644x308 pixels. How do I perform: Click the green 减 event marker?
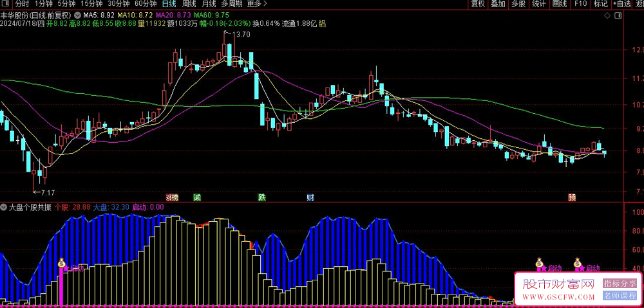[197, 197]
